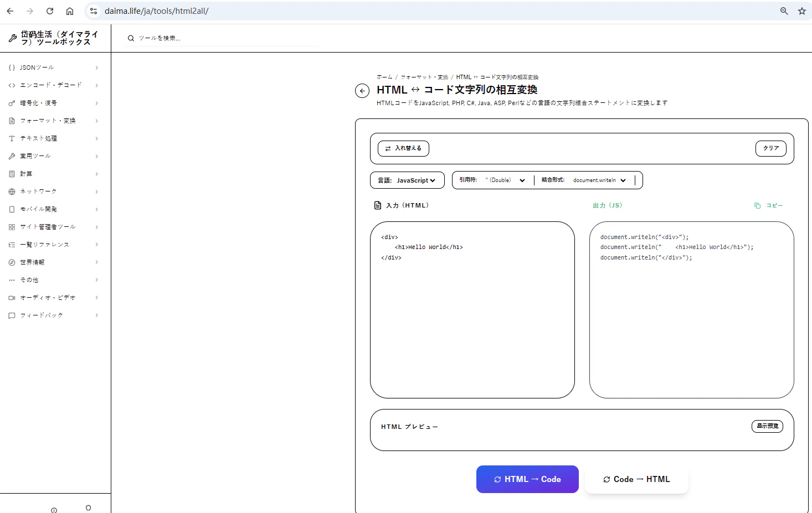Viewport: 812px width, 513px height.
Task: Expand サイト管理者ツール with its chevron
Action: (x=96, y=227)
